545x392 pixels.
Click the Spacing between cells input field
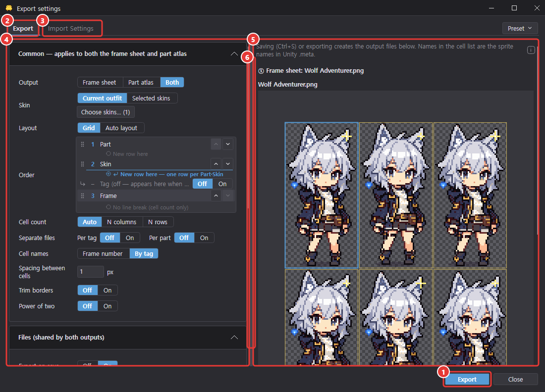coord(90,272)
